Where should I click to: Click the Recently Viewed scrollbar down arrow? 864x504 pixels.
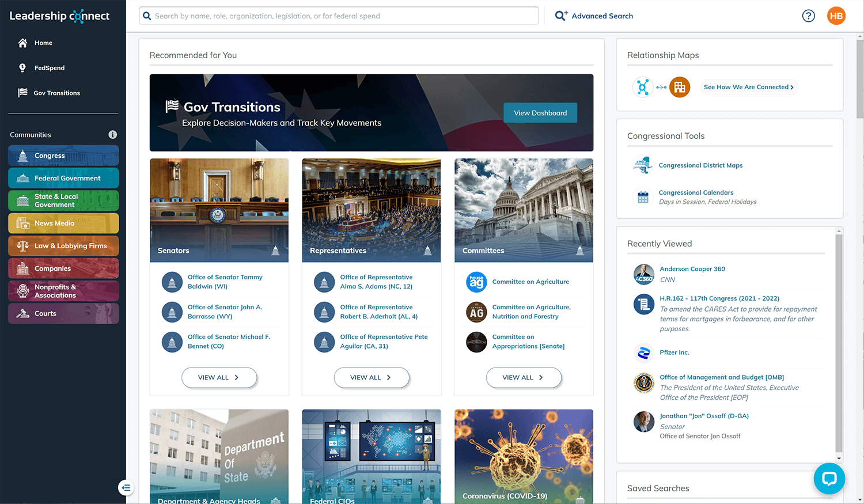point(839,458)
